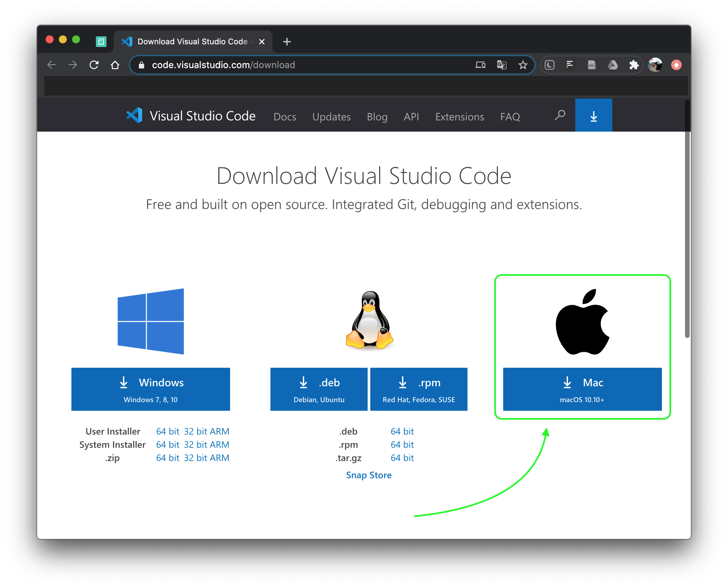Open the browser Extensions puzzle icon
Screen dimensions: 728x588
coord(633,65)
